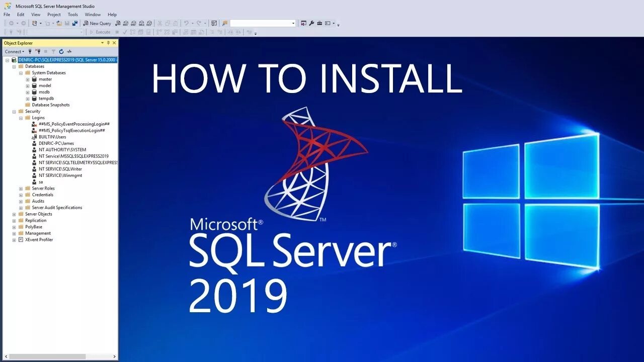Screen dimensions: 644x362
Task: Open the View menu
Action: [x=36, y=15]
